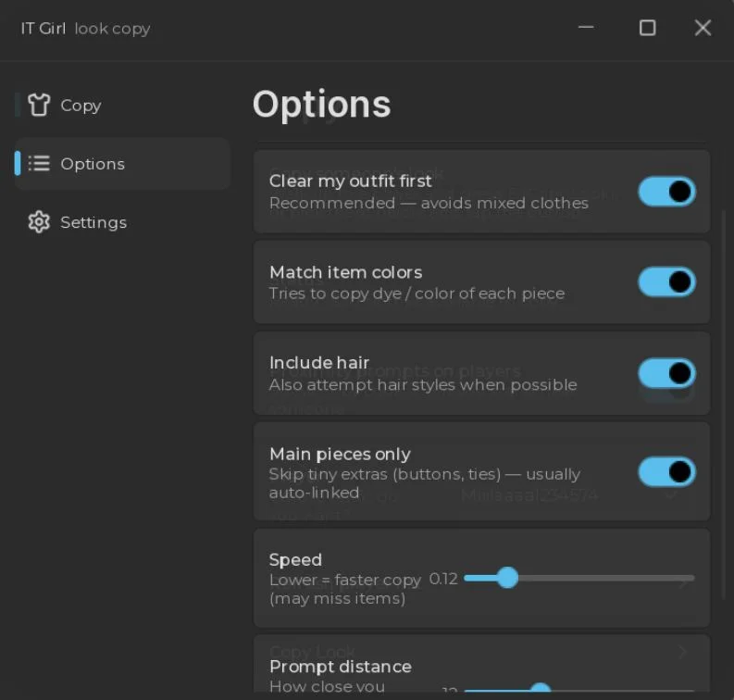
Task: Click the vertical scrollbar on the right
Action: tap(724, 404)
